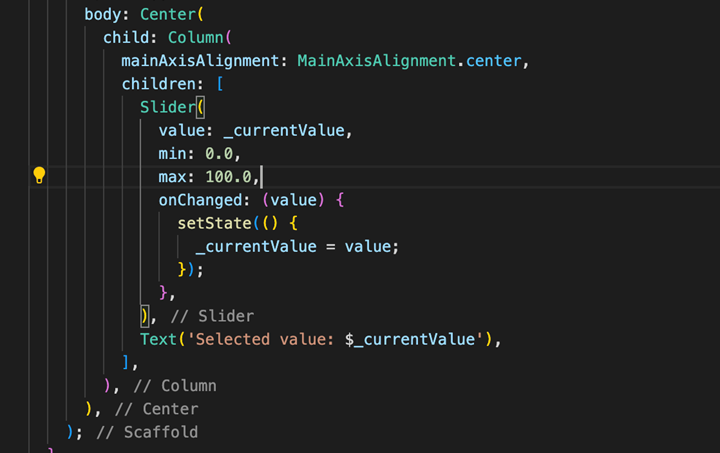720x453 pixels.
Task: Click the 'Selected value:' string literal
Action: 265,340
